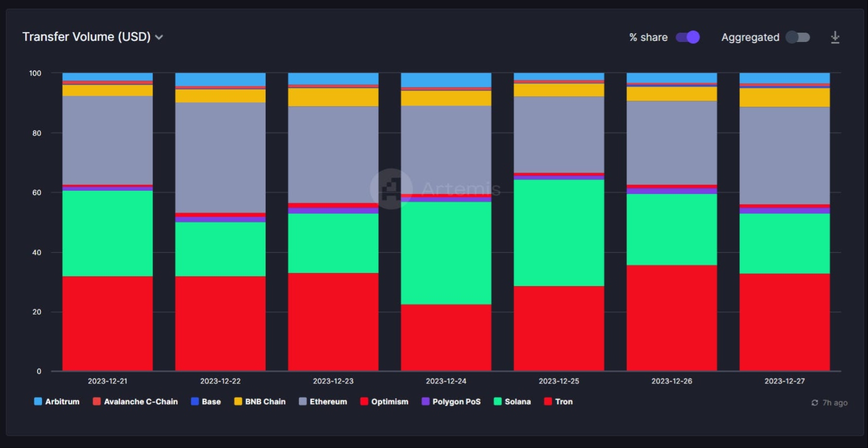
Task: Click the refresh icon beside 7h ago
Action: (814, 403)
